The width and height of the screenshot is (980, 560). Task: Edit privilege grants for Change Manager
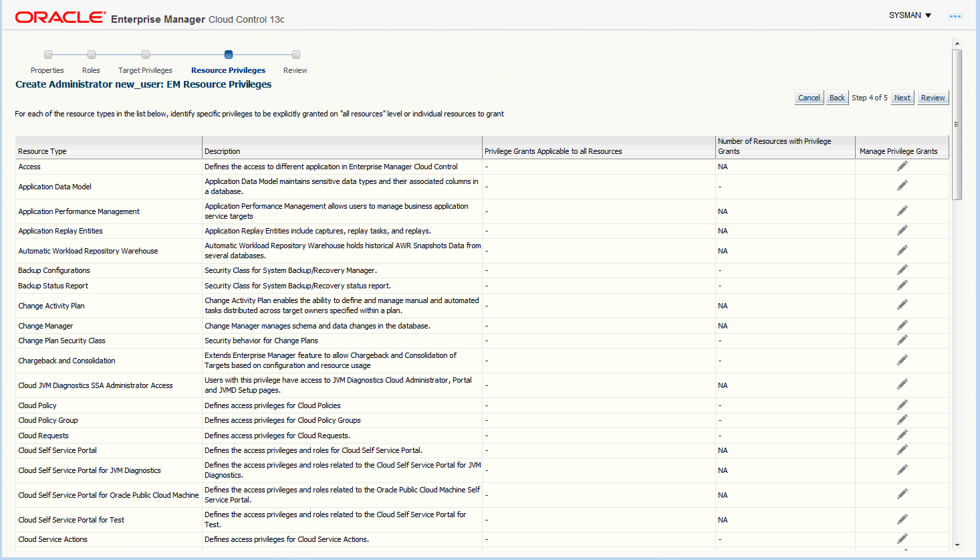click(x=902, y=325)
